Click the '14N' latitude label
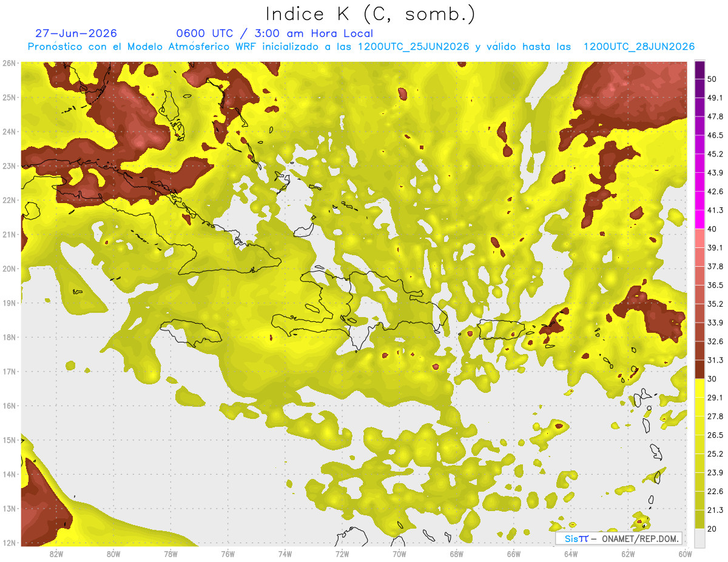Viewport: 728px width, 562px height. [9, 474]
